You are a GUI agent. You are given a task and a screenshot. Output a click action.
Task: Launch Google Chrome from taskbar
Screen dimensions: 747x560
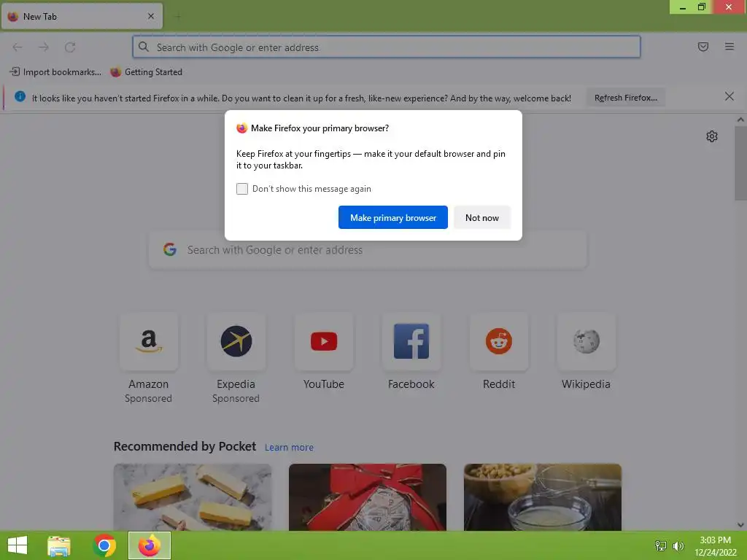104,545
